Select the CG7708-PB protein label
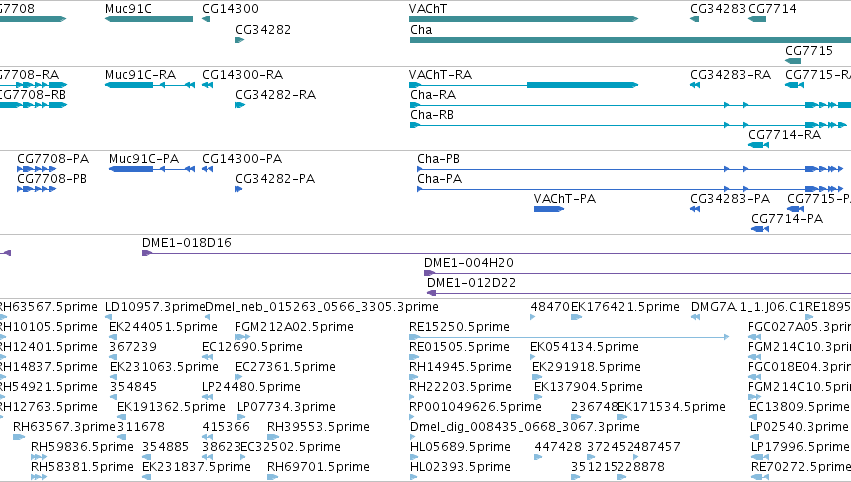The image size is (851, 482). [52, 179]
